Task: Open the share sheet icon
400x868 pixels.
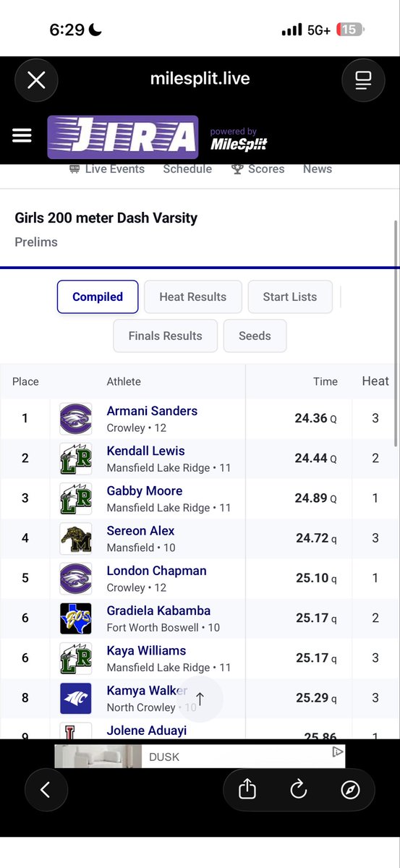Action: [x=247, y=790]
